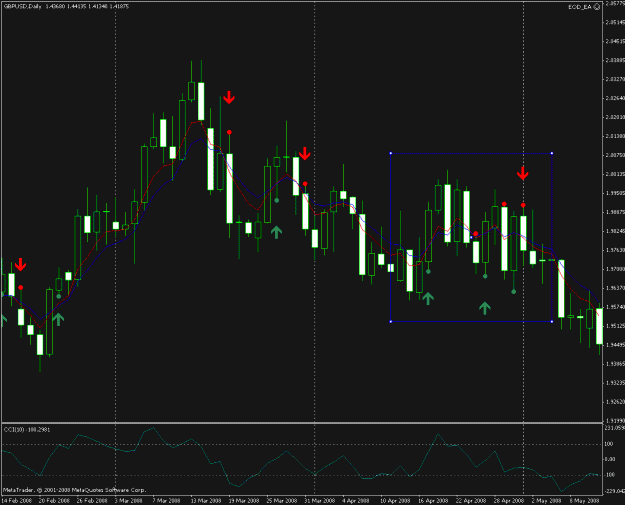Select the CCI(10) indicator label
The width and height of the screenshot is (625, 505).
(x=14, y=430)
